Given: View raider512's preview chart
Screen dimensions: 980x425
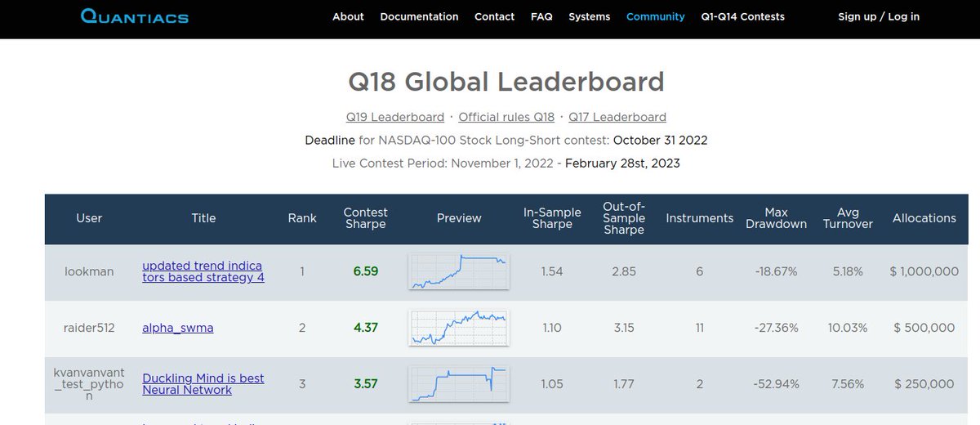Looking at the screenshot, I should click(459, 328).
